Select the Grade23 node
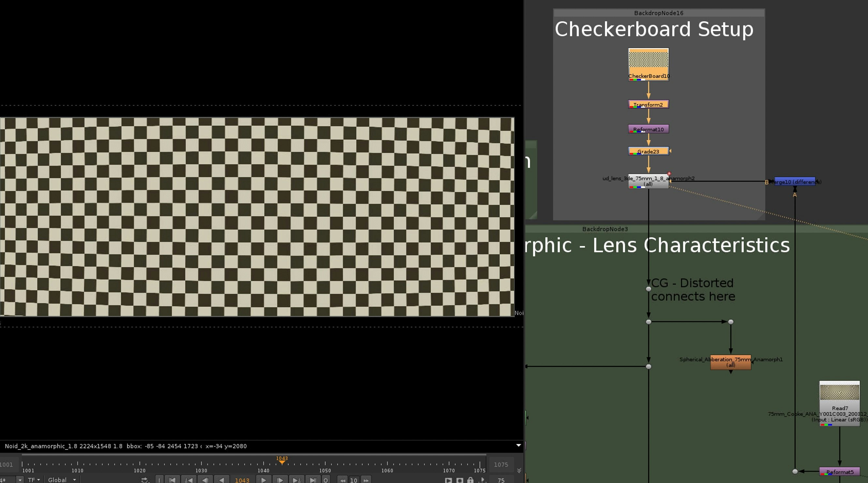This screenshot has height=483, width=868. (648, 151)
